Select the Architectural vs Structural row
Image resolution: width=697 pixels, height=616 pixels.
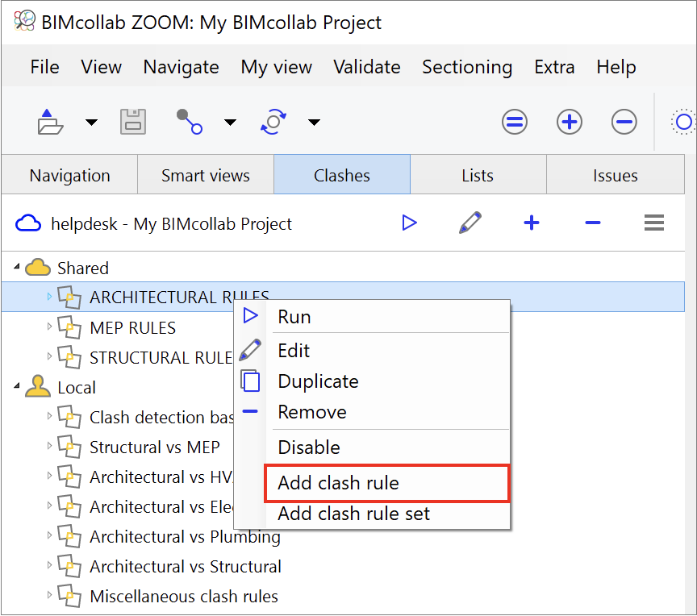[x=343, y=566]
